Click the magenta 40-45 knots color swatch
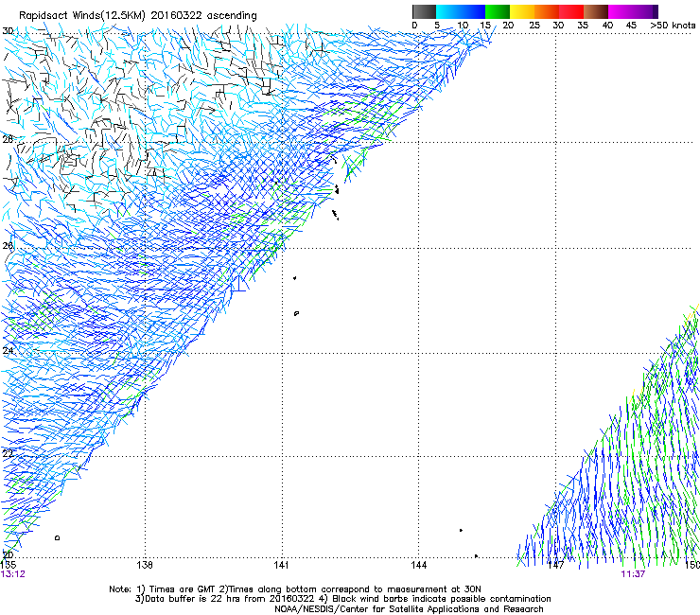The width and height of the screenshot is (700, 615). click(x=621, y=11)
